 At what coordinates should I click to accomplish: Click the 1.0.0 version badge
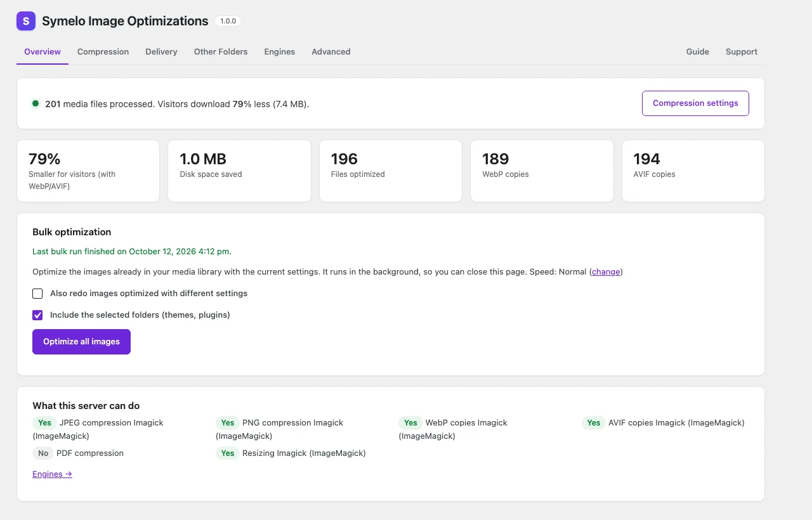228,21
